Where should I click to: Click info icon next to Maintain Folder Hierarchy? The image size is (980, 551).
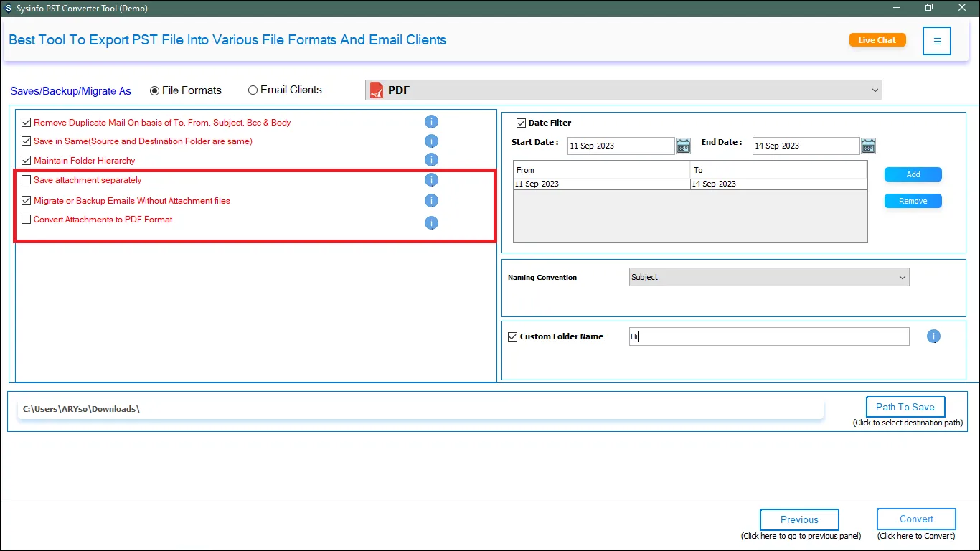pyautogui.click(x=431, y=160)
